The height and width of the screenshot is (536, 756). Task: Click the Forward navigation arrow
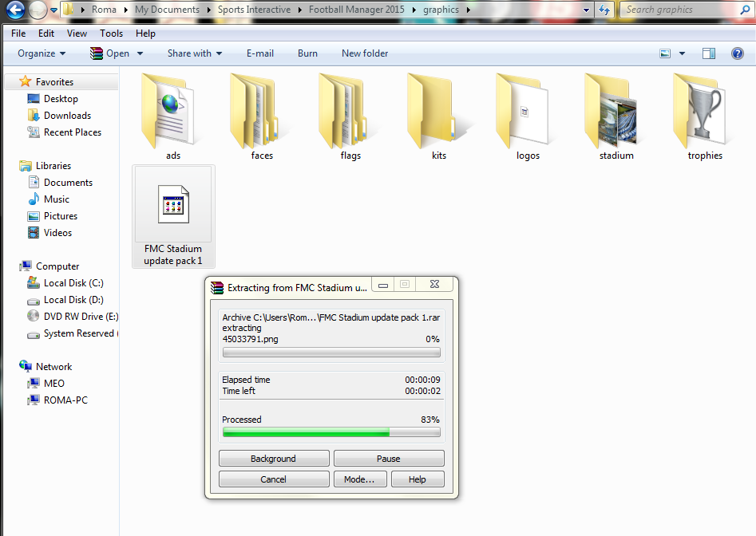point(38,10)
